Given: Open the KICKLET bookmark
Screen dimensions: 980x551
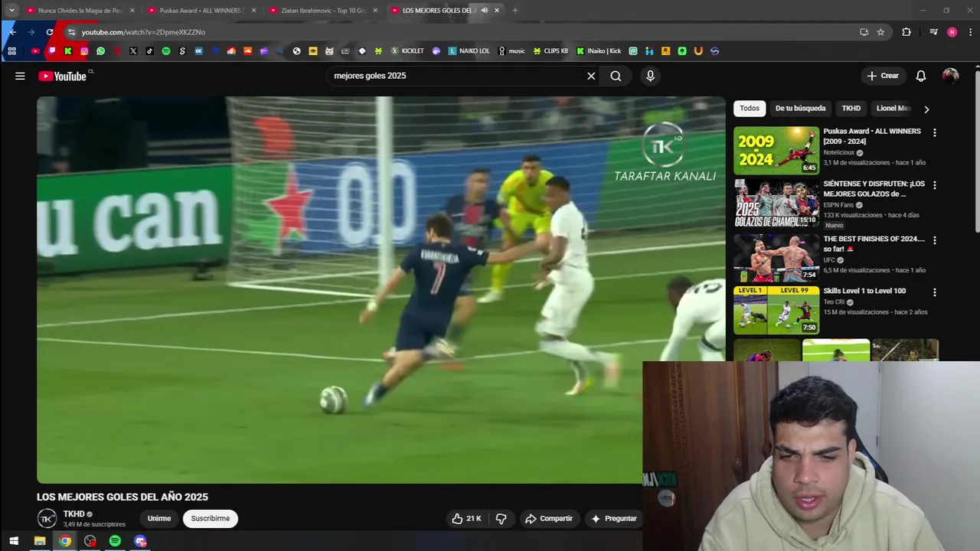Looking at the screenshot, I should point(407,51).
